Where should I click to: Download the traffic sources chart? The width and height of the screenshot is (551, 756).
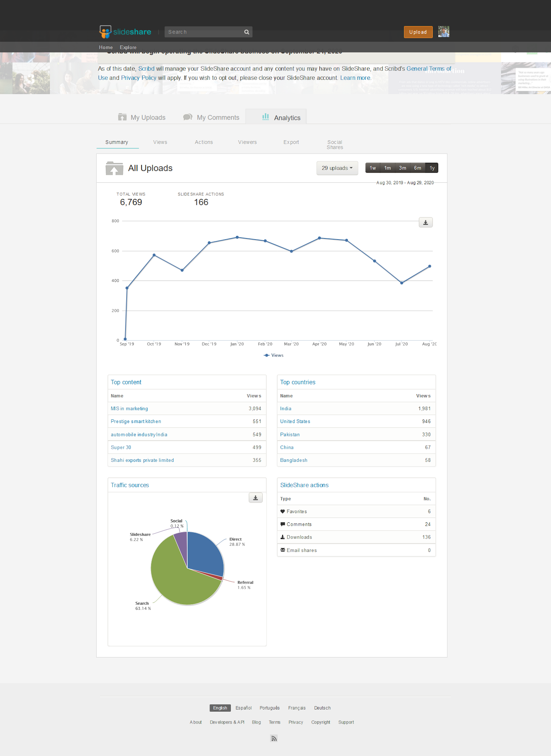[x=256, y=498]
